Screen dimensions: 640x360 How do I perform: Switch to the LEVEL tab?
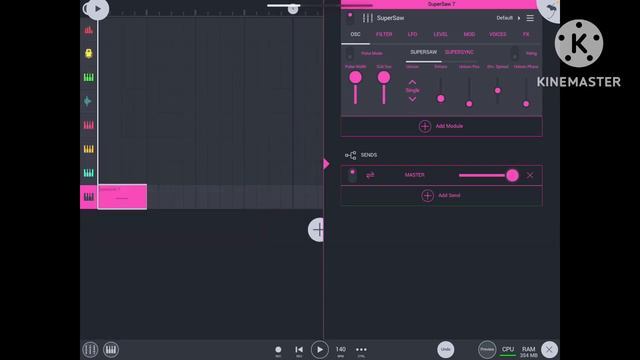pos(440,34)
